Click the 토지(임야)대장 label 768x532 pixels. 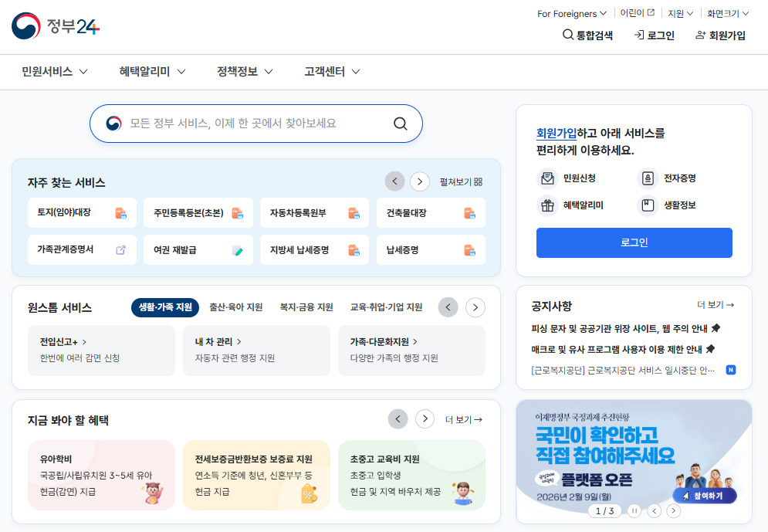pos(64,212)
